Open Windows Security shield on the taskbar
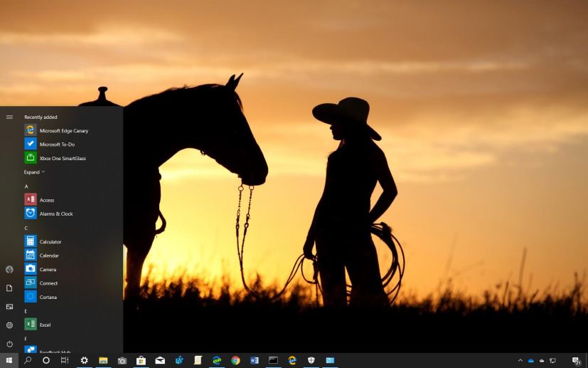Viewport: 588px width, 368px height. (x=311, y=360)
